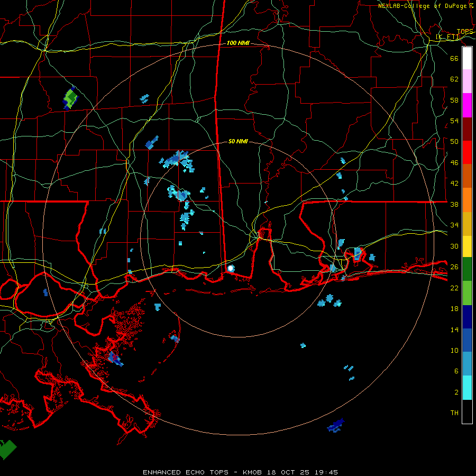476x476 pixels.
Task: Click the navy blue echo offshore at bottom right
Action: point(336,425)
